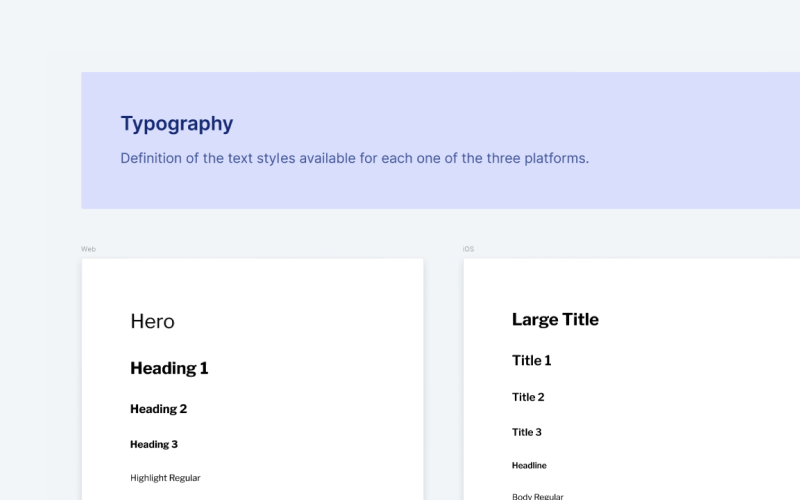Image resolution: width=800 pixels, height=500 pixels.
Task: Select the Title 1 text style
Action: (x=531, y=360)
